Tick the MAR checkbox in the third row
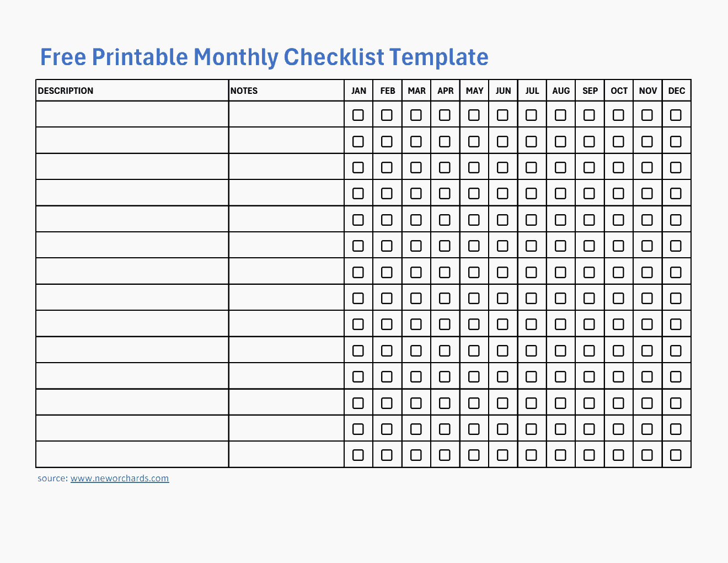 (416, 167)
